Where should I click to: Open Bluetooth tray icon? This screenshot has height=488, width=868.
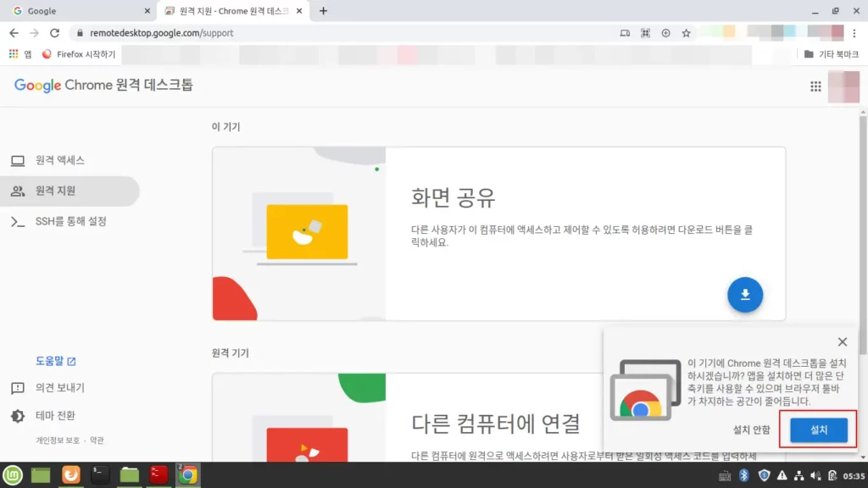coord(743,475)
